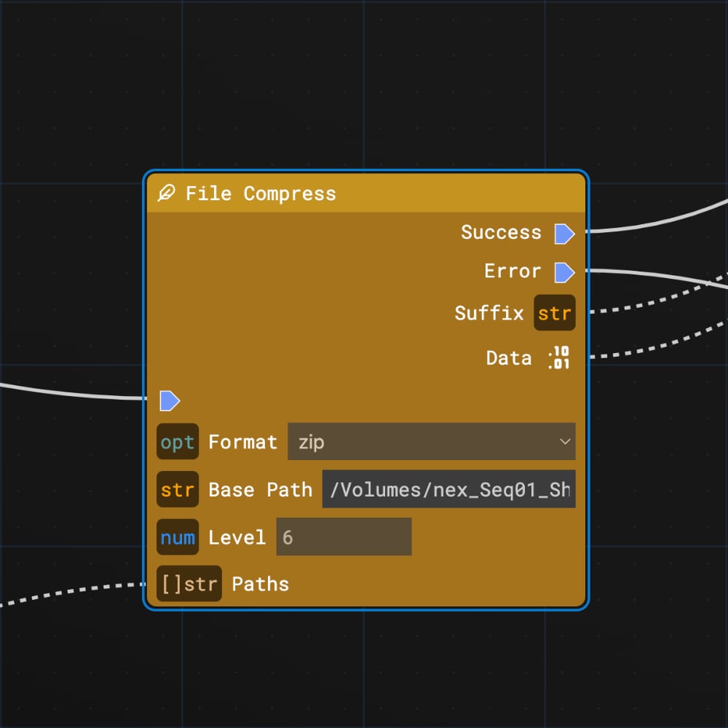The width and height of the screenshot is (728, 728).
Task: Change the compression format from zip
Action: point(431,441)
